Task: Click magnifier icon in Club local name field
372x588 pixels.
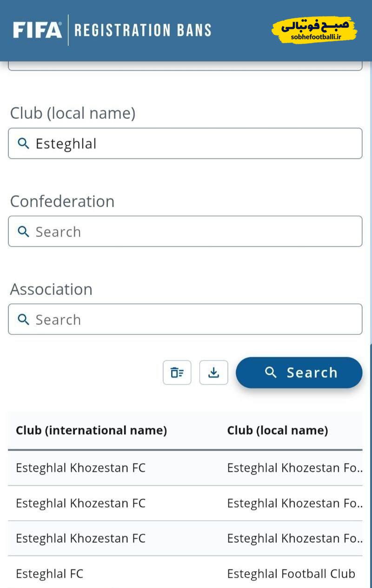Action: tap(23, 144)
